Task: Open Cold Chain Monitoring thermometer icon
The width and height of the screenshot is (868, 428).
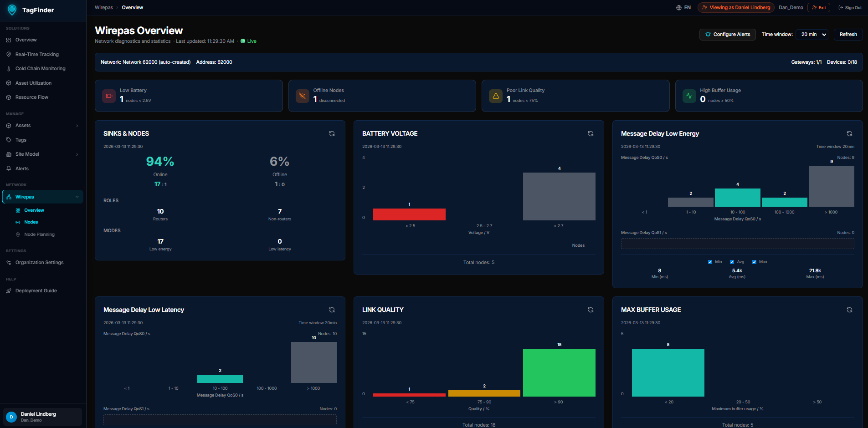Action: tap(9, 69)
